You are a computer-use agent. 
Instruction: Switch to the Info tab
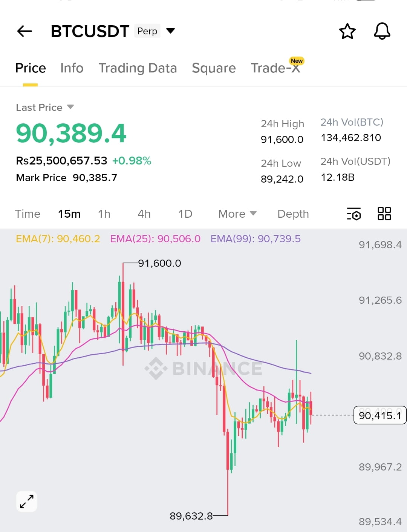click(x=72, y=68)
